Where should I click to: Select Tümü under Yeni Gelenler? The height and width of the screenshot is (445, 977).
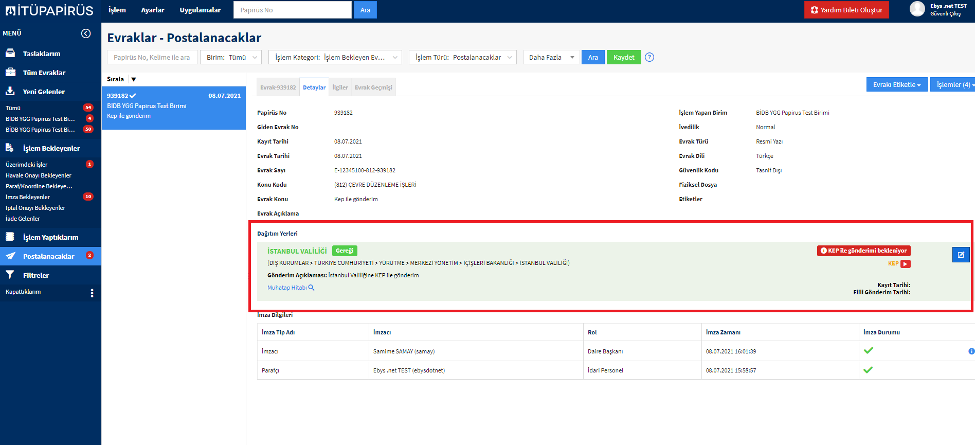(x=12, y=108)
